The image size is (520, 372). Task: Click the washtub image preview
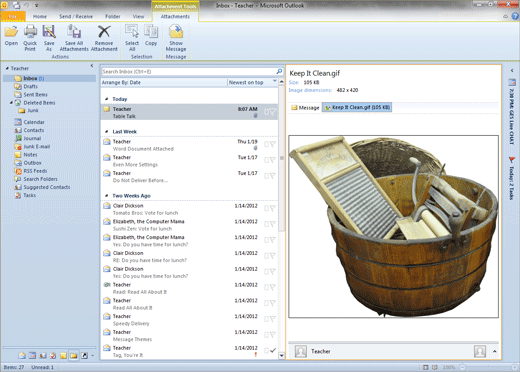(x=393, y=226)
